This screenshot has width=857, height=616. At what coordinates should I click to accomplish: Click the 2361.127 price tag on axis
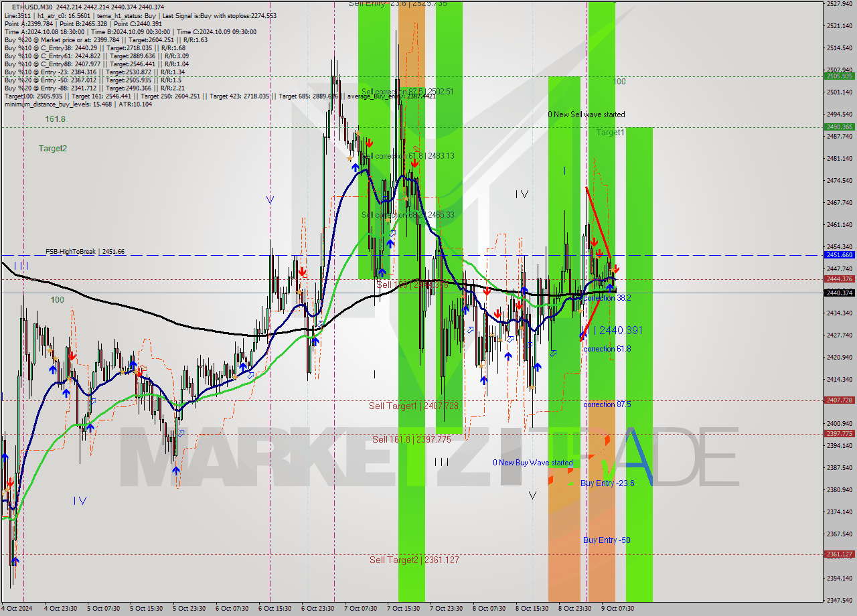click(839, 554)
